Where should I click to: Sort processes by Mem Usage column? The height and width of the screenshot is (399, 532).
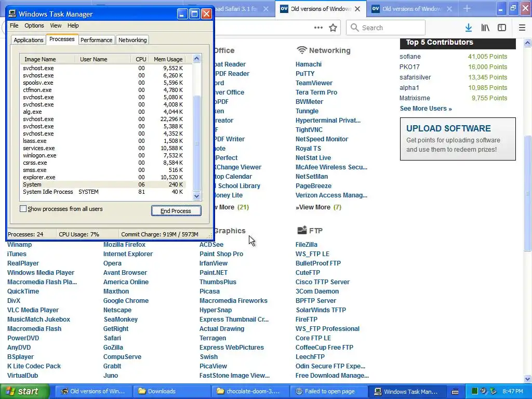click(x=168, y=59)
